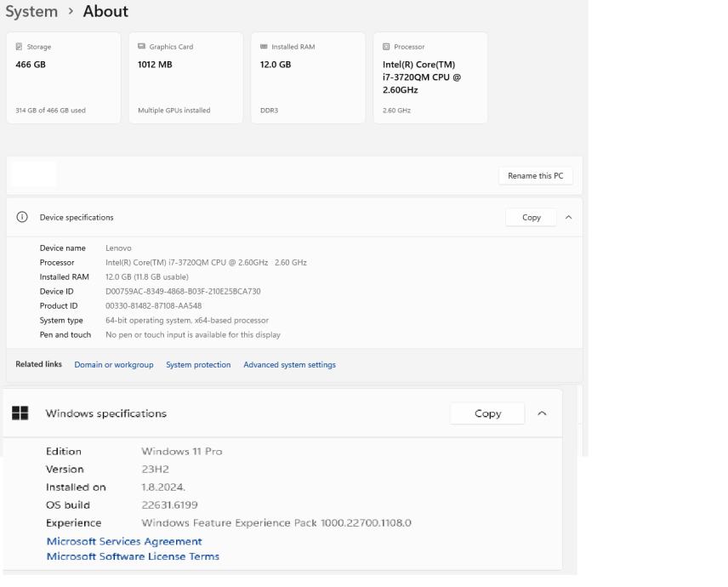728x587 pixels.
Task: Click the Graphics Card icon
Action: coord(142,47)
